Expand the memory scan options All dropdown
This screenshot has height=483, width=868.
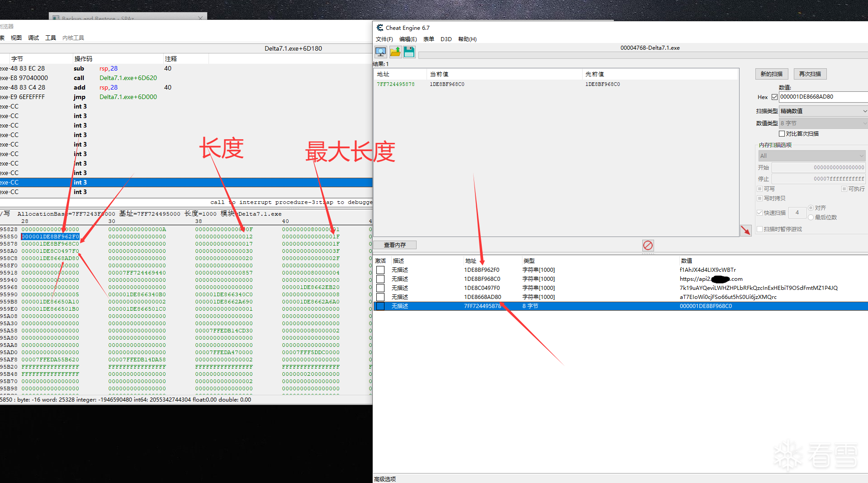[x=812, y=156]
